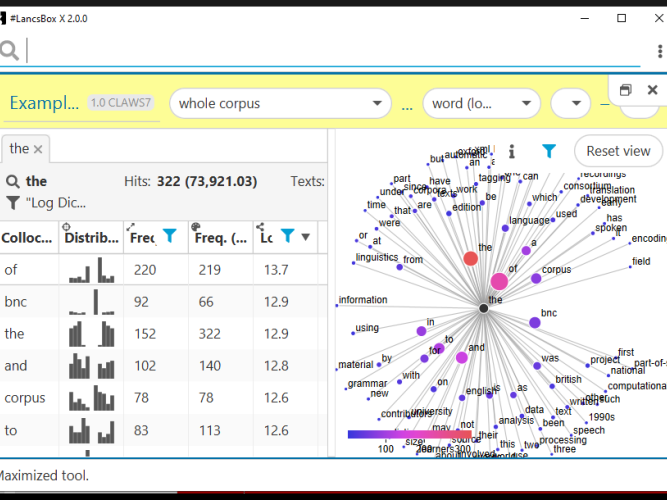
Task: Open the graph filter funnel icon
Action: pyautogui.click(x=549, y=151)
